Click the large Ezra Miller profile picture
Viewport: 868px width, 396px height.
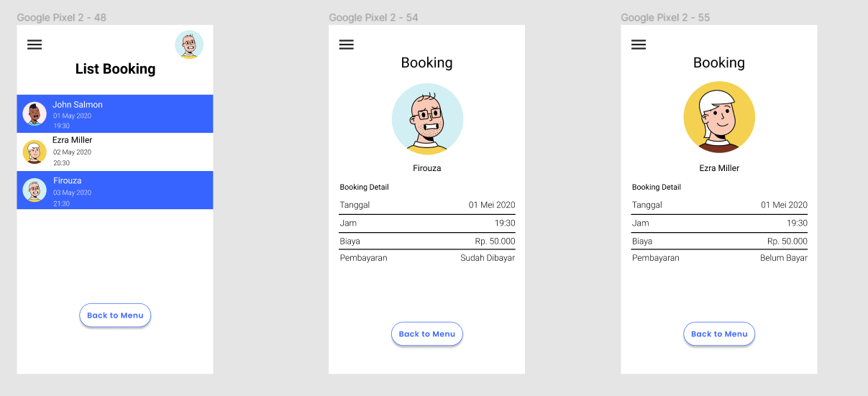[719, 117]
